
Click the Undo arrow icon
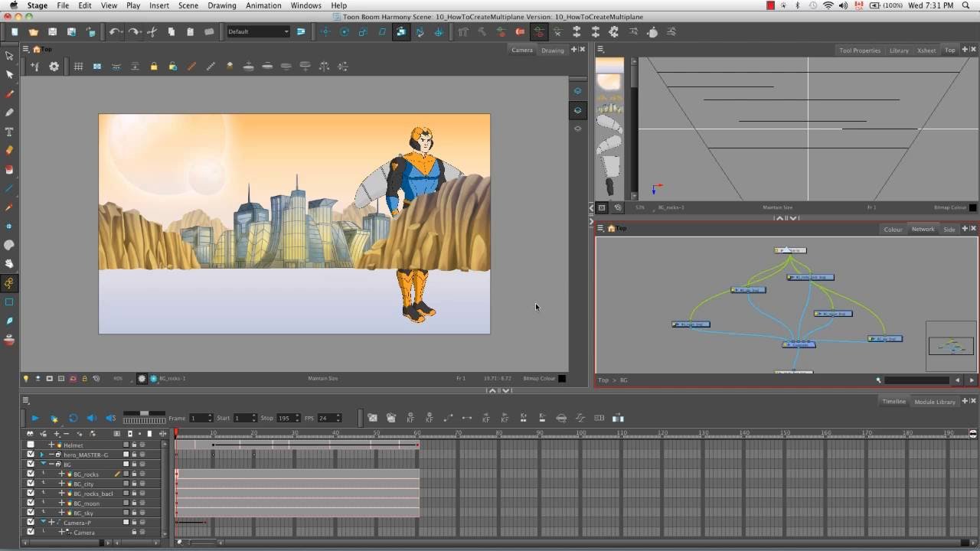114,32
